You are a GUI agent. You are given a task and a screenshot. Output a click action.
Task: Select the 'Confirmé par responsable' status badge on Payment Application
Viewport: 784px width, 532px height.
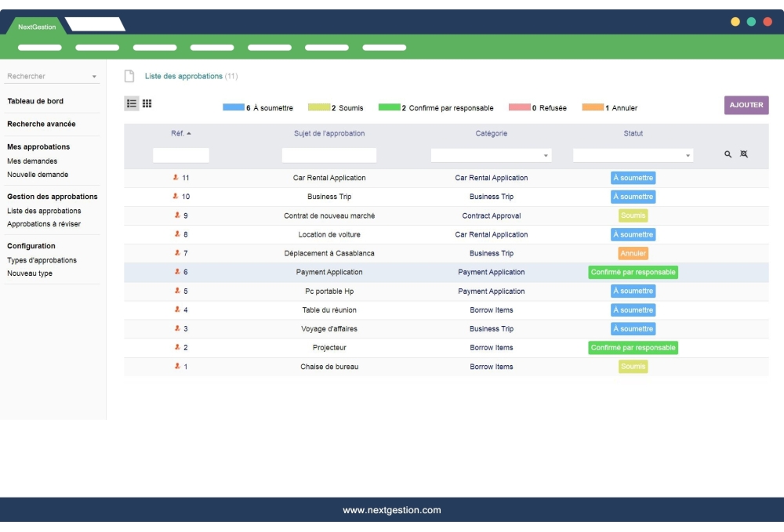[633, 272]
